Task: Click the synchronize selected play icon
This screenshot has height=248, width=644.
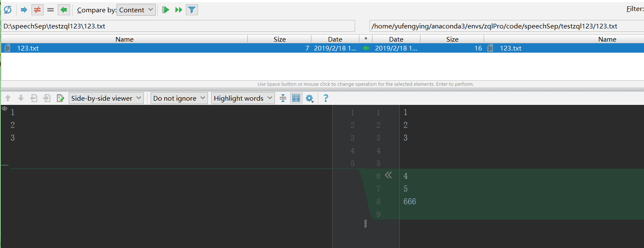Action: [x=166, y=10]
